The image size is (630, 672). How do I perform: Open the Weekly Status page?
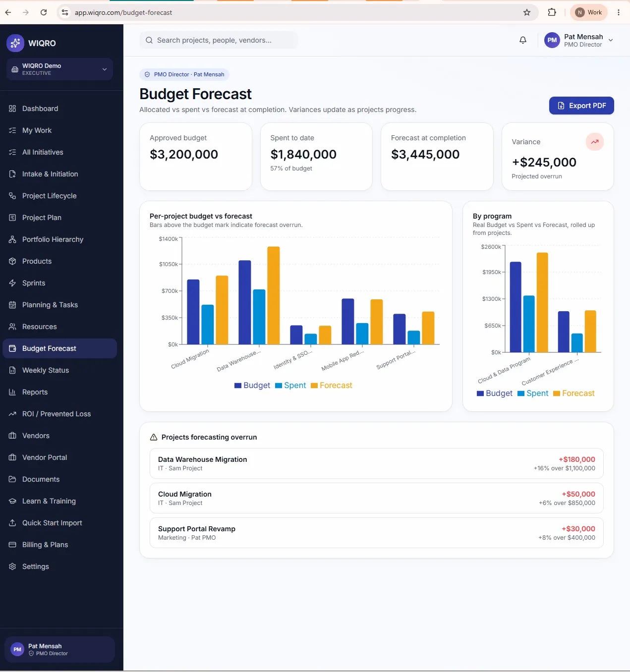pos(59,370)
